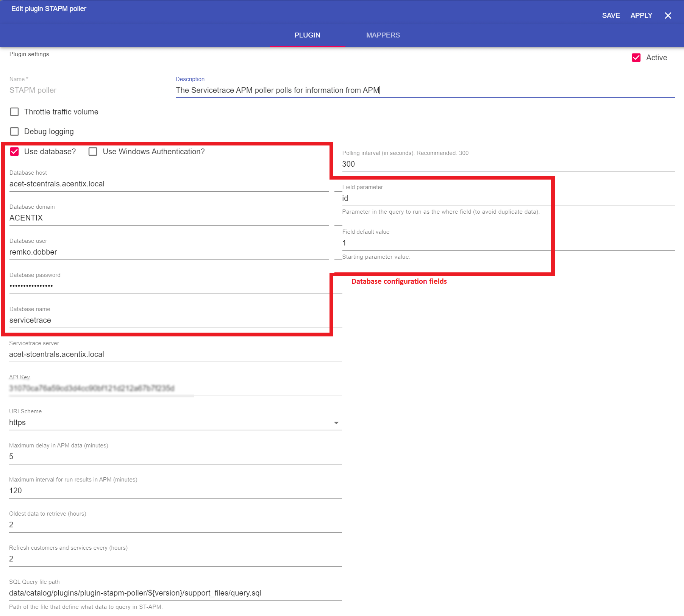Uncheck the Active checkbox
This screenshot has height=616, width=684.
pyautogui.click(x=636, y=58)
